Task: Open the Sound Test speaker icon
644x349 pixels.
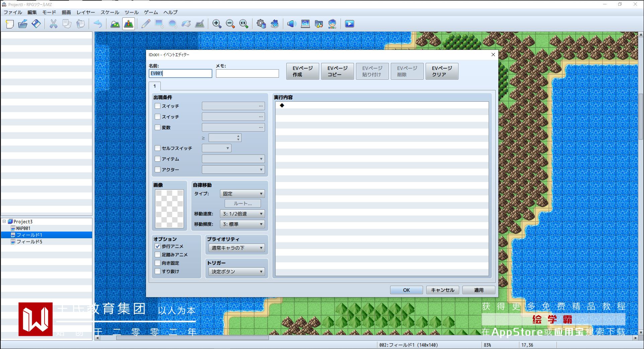Action: tap(292, 24)
